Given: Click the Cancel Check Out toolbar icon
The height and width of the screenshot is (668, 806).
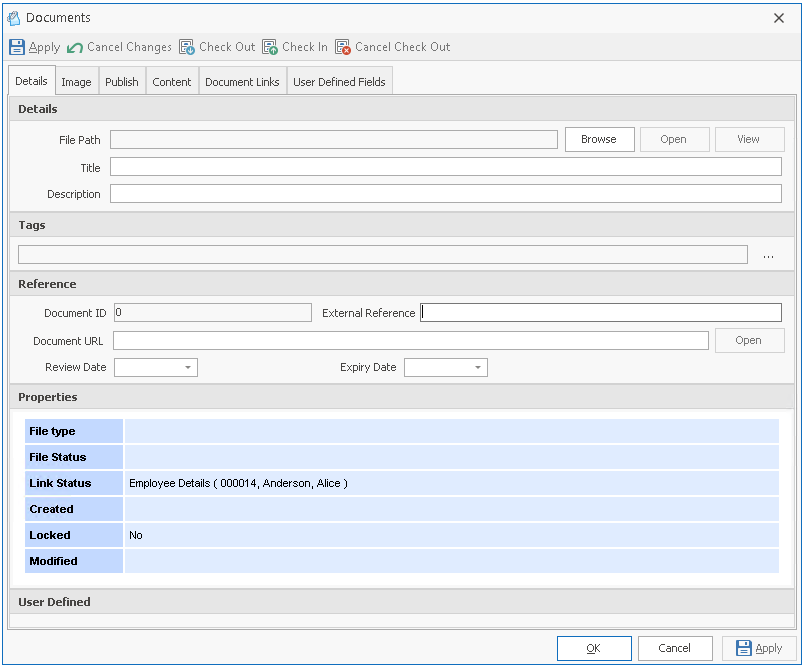Looking at the screenshot, I should pyautogui.click(x=341, y=47).
